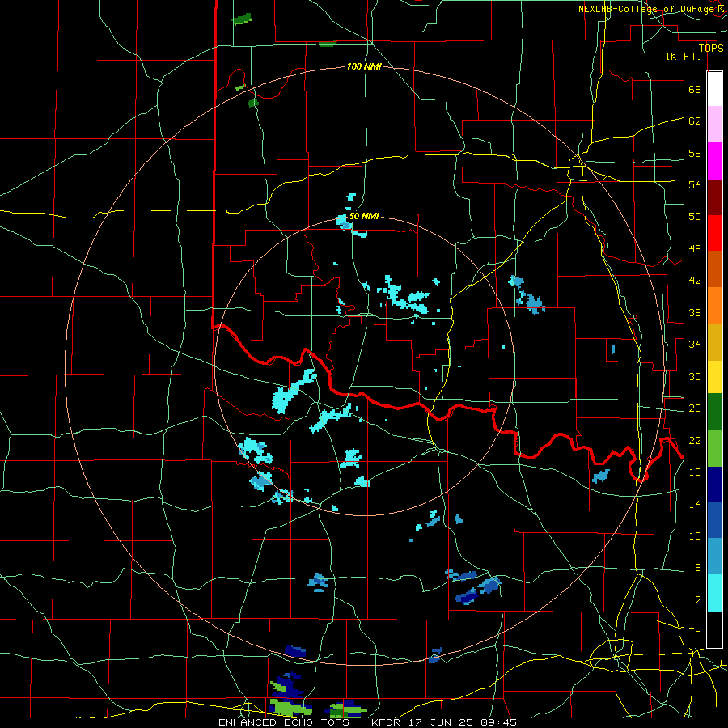Image resolution: width=728 pixels, height=728 pixels.
Task: Click the bright red legend swatch
Action: pyautogui.click(x=714, y=233)
